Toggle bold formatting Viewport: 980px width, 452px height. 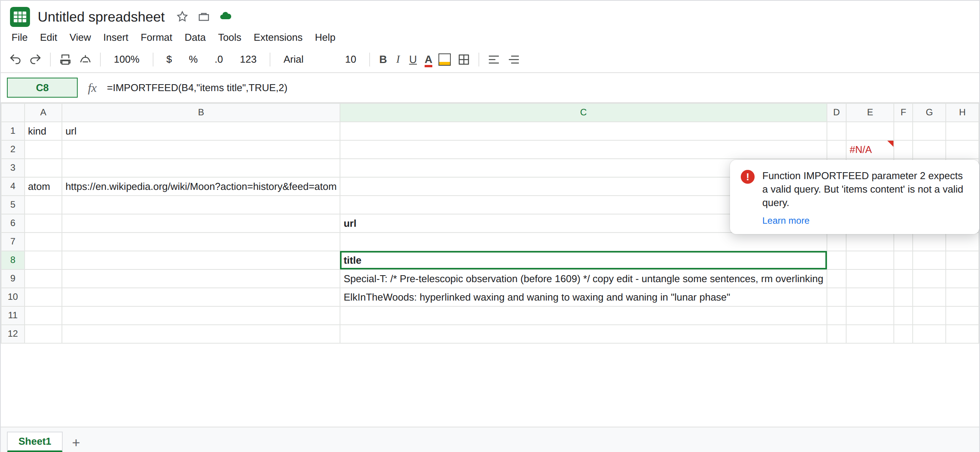click(x=383, y=60)
